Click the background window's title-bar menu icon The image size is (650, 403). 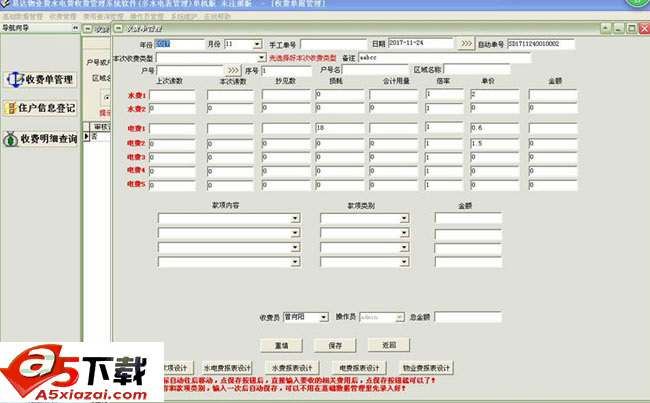tap(87, 29)
